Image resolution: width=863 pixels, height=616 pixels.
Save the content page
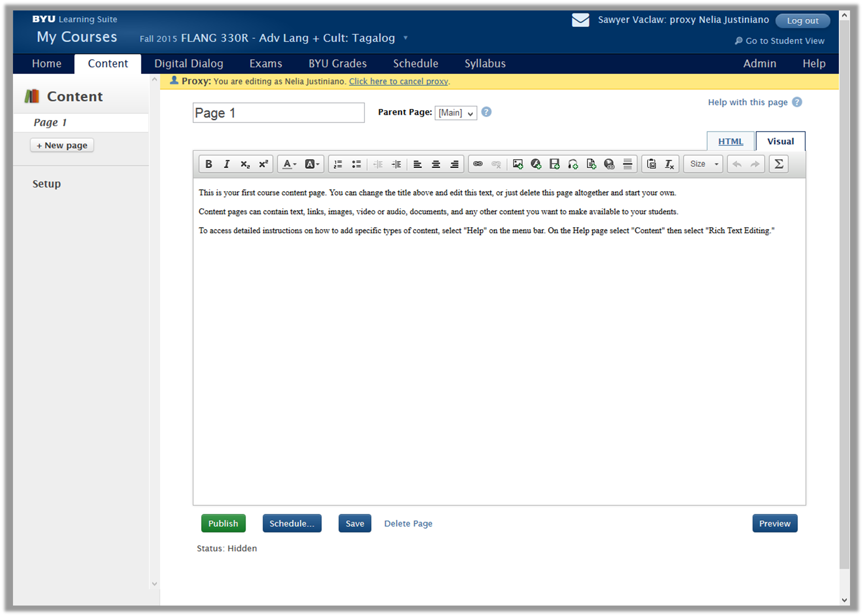(x=355, y=523)
